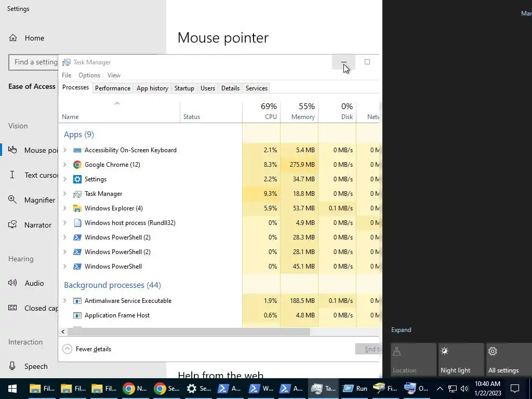Switch to the Details tab

click(230, 88)
